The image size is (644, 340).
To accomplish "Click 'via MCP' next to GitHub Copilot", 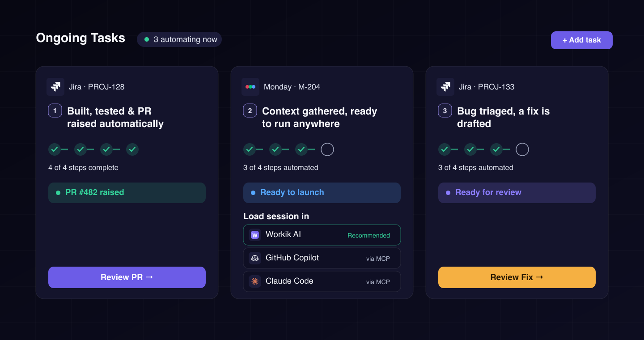I will pos(378,259).
